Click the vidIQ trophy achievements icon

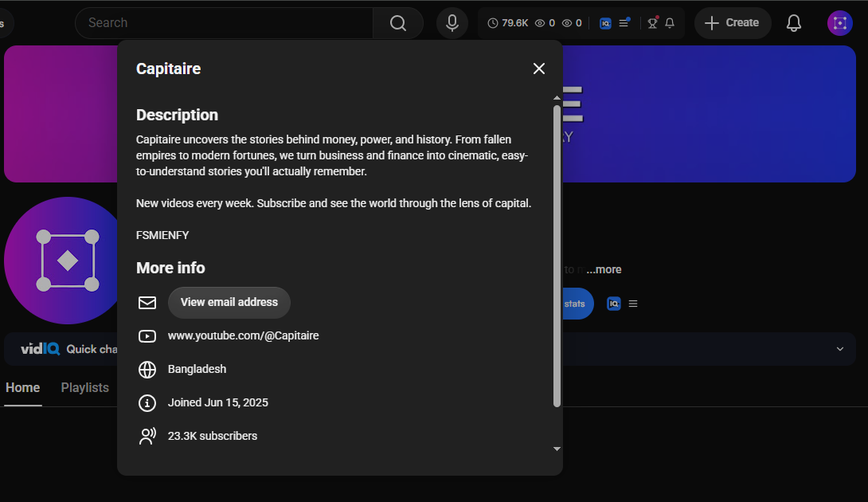click(653, 23)
